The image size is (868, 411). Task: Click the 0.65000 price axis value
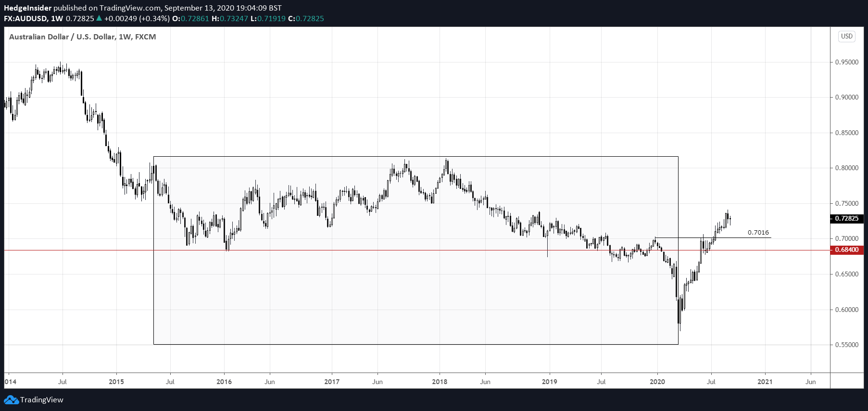[x=847, y=274]
